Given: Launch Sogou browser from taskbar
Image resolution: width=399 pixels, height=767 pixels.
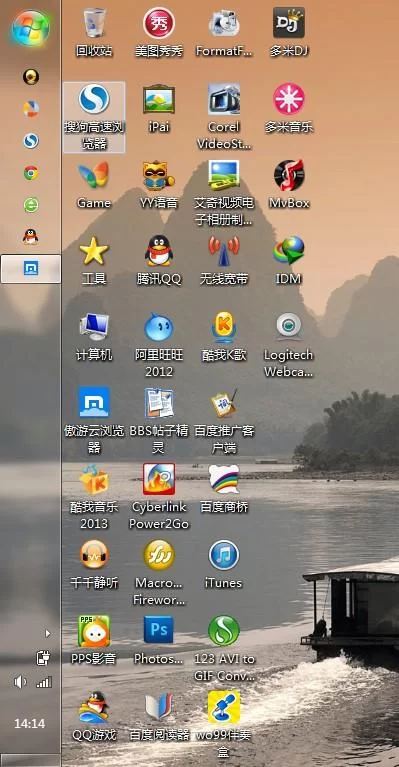Looking at the screenshot, I should pos(31,141).
